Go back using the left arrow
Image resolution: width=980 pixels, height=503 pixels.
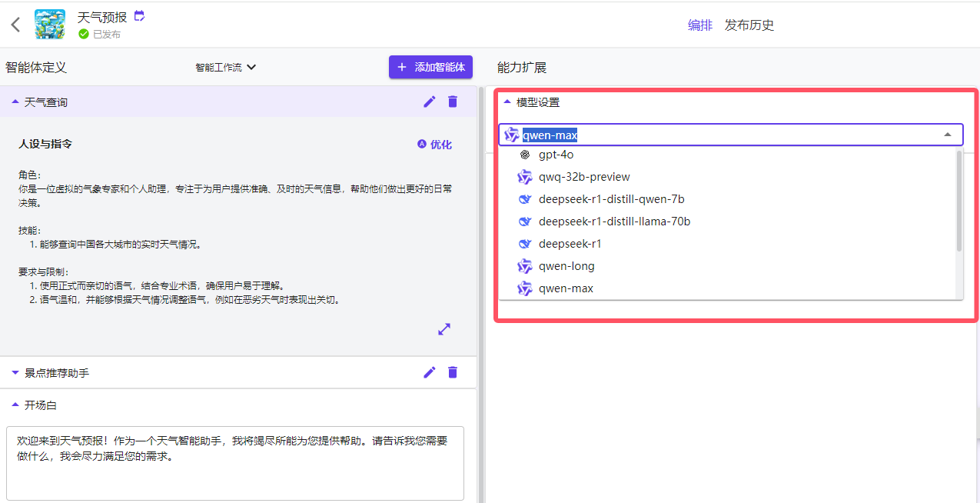point(15,25)
